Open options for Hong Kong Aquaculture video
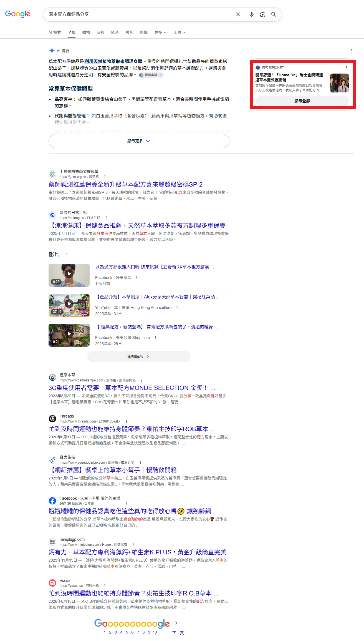 (177, 308)
